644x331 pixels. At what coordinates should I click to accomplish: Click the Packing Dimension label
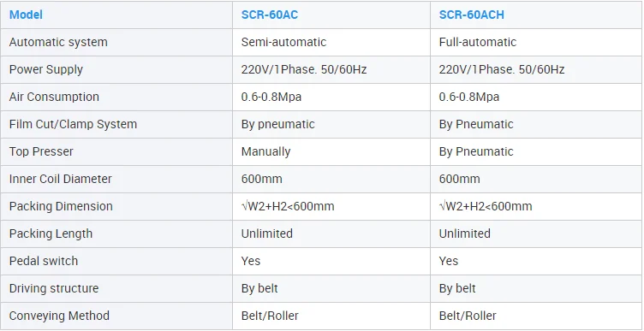tap(61, 206)
